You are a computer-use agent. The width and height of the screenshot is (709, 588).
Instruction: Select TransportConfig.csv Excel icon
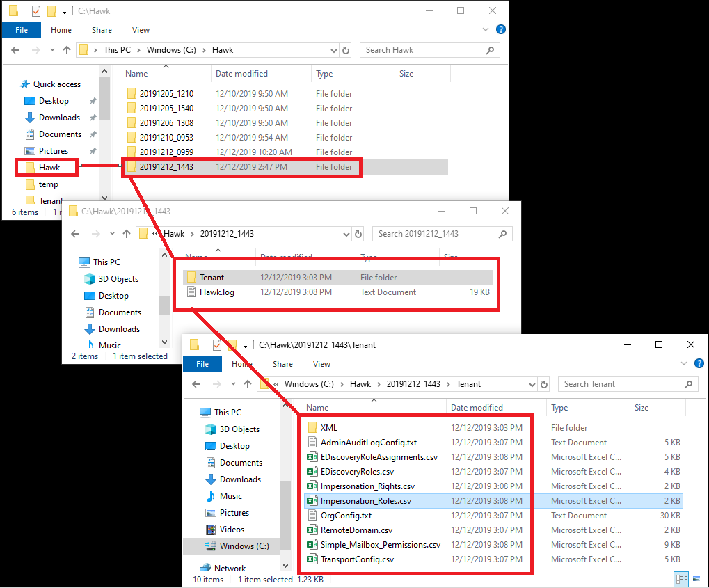point(312,559)
